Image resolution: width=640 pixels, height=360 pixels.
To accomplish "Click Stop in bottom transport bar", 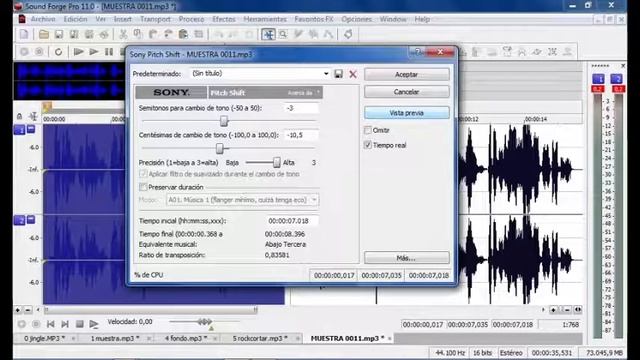I will click(80, 324).
